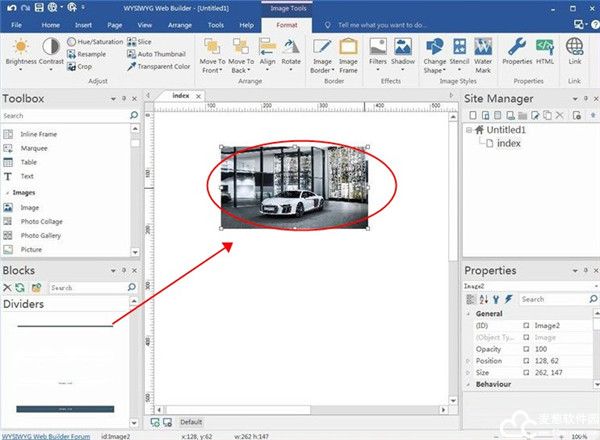Select the Format tab under Image Tools
This screenshot has width=600, height=440.
287,25
